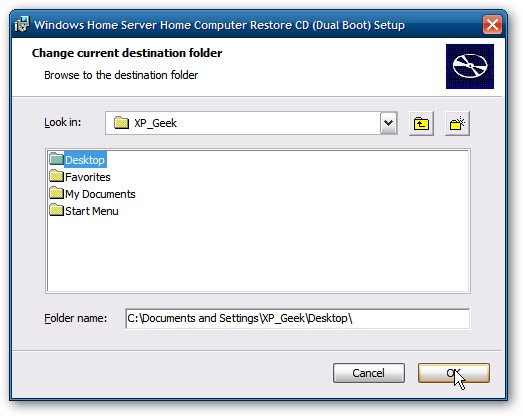This screenshot has height=416, width=523.
Task: Confirm with the OK button
Action: coord(454,373)
